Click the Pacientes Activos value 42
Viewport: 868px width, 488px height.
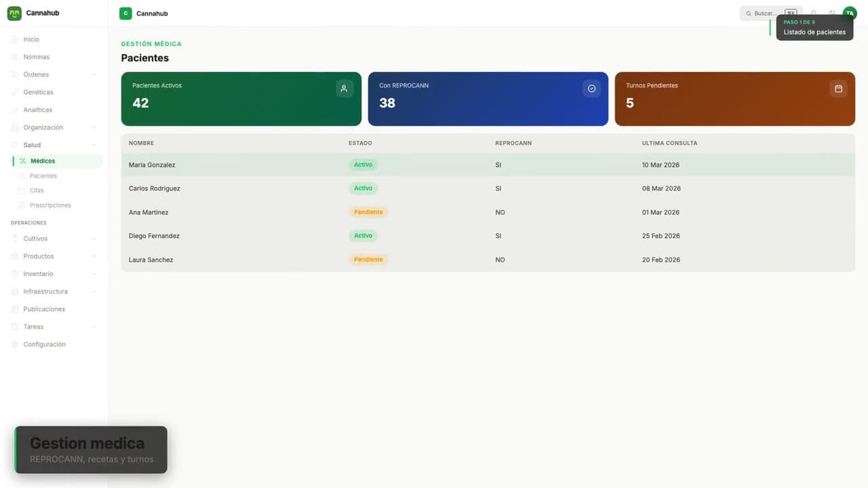[x=140, y=103]
